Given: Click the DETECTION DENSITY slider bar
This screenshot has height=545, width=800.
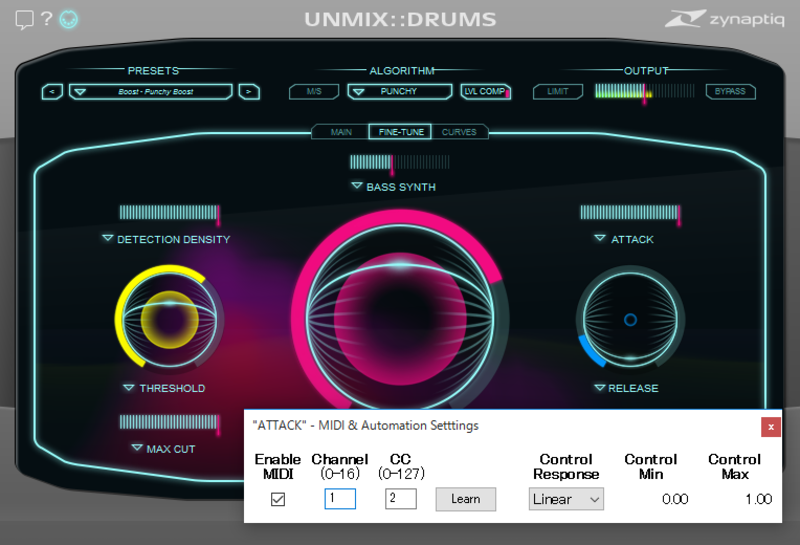Looking at the screenshot, I should click(x=170, y=213).
